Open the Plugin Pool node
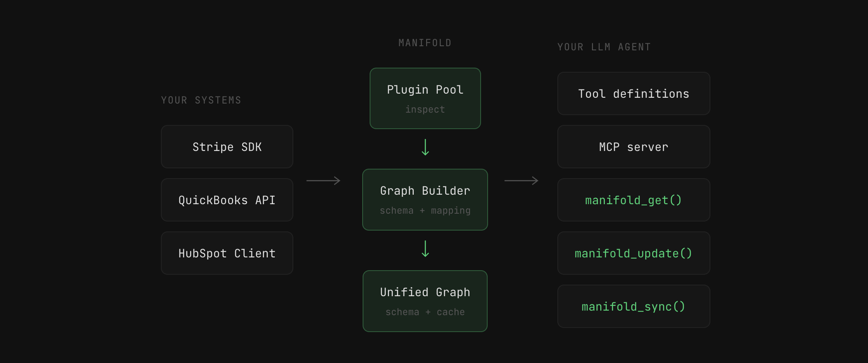 click(425, 98)
